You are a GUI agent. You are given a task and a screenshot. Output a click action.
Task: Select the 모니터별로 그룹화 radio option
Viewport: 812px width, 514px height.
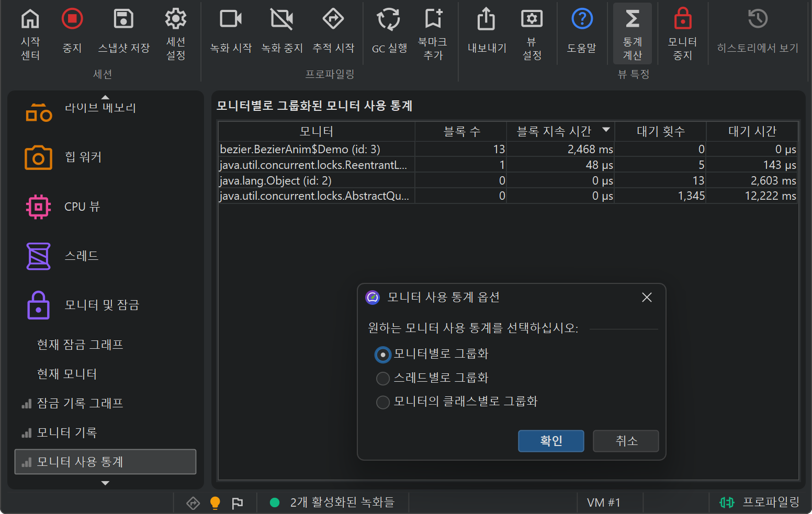tap(383, 355)
